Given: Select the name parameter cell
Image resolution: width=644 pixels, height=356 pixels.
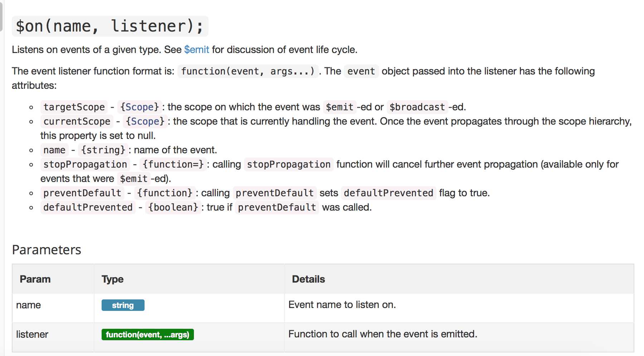Looking at the screenshot, I should [x=53, y=305].
